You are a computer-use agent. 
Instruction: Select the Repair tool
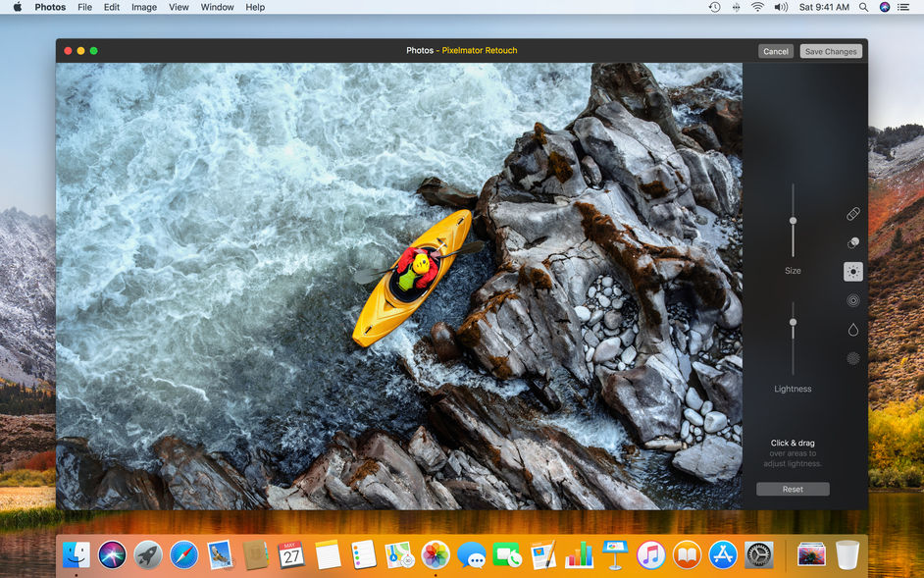click(x=852, y=214)
